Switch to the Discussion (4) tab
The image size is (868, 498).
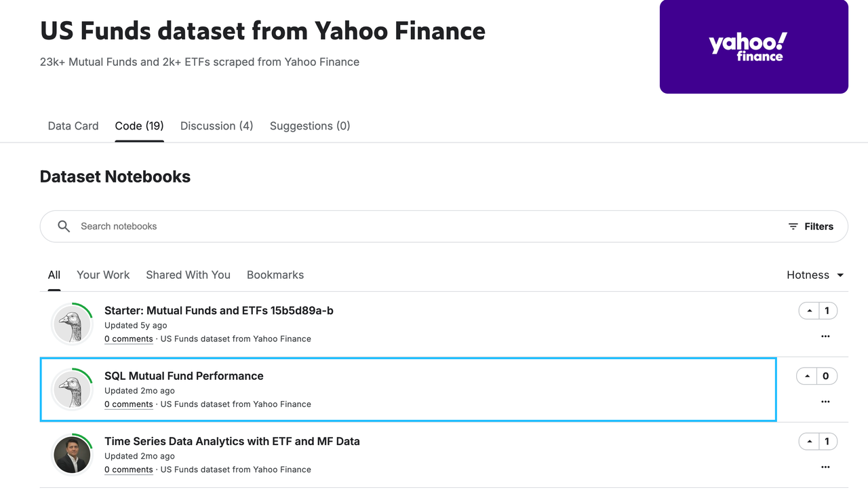pyautogui.click(x=216, y=126)
